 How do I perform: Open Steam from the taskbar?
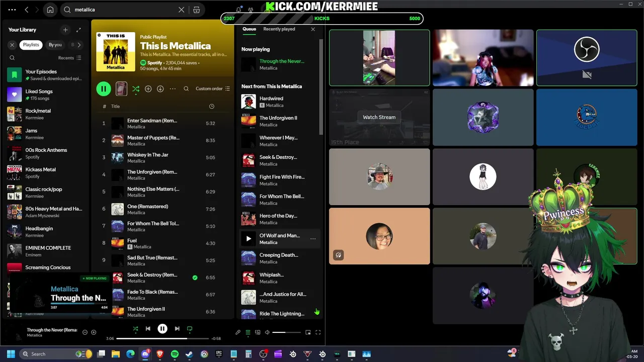tap(189, 354)
